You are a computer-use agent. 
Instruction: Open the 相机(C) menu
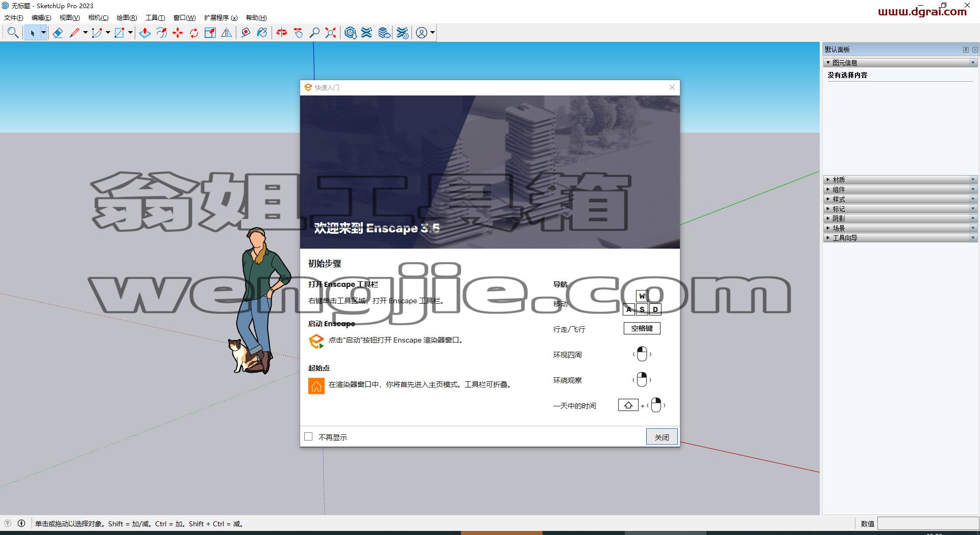tap(98, 18)
